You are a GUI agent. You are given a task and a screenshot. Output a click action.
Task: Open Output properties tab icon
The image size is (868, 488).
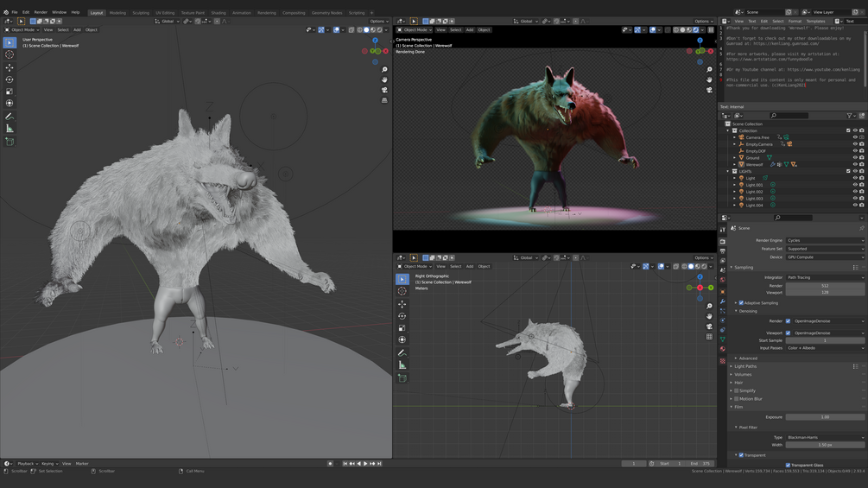tap(722, 251)
